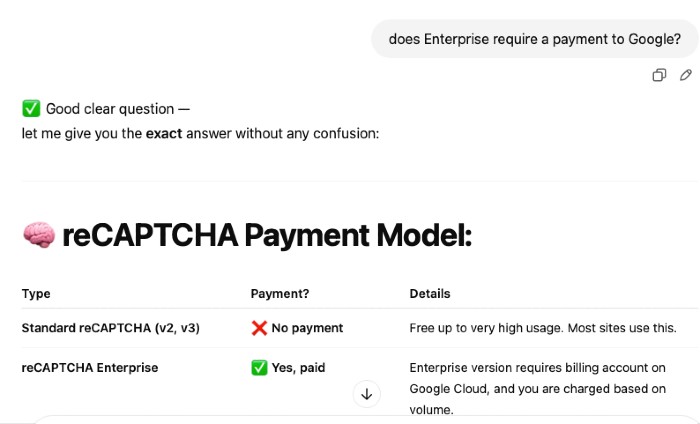Click the red X beside "No payment"
700x424 pixels.
coord(259,328)
